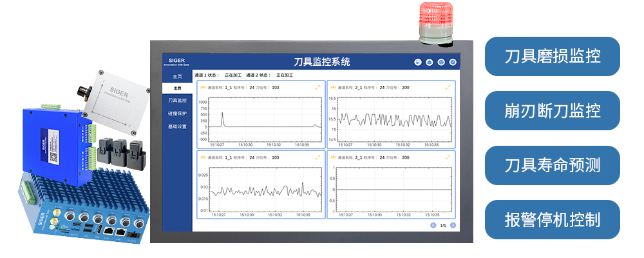Open 碰撞保护 in the sidebar
Image resolution: width=644 pixels, height=258 pixels.
tap(177, 114)
